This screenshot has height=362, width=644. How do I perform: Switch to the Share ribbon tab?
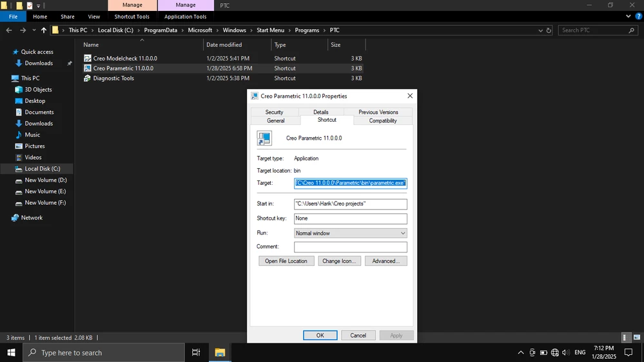point(67,16)
